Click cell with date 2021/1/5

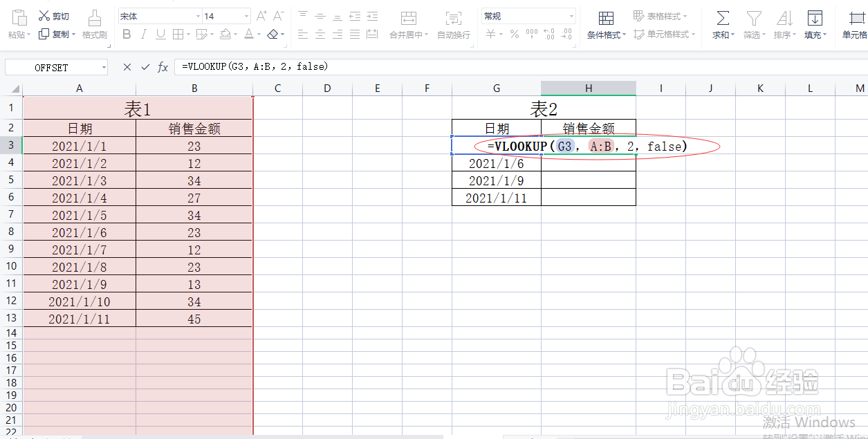tap(80, 215)
